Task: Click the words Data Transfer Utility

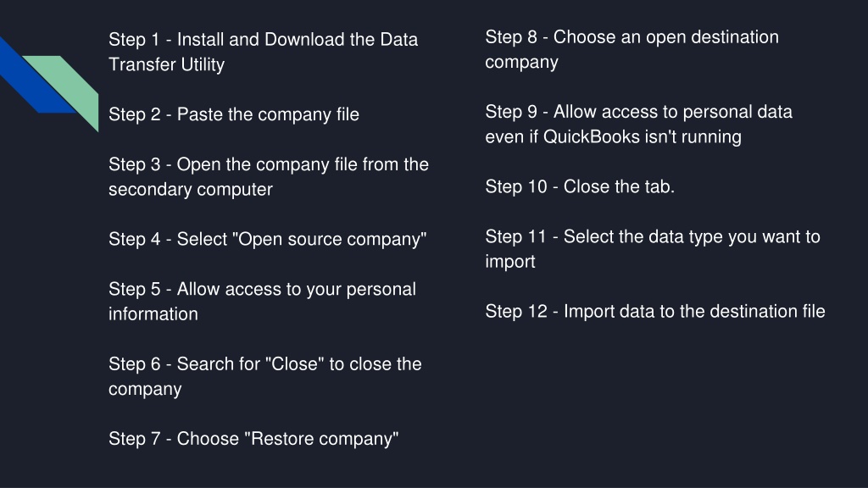Action: (x=264, y=52)
